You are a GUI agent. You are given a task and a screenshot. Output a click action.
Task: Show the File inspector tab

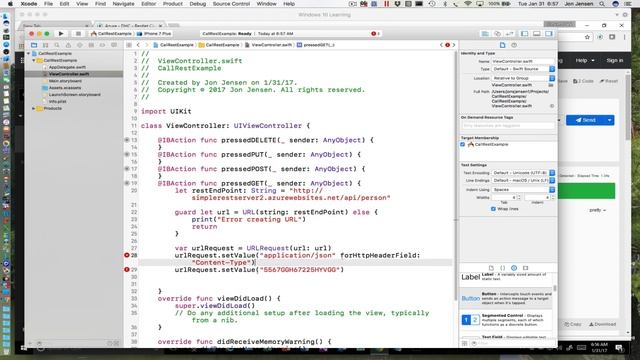pos(502,45)
